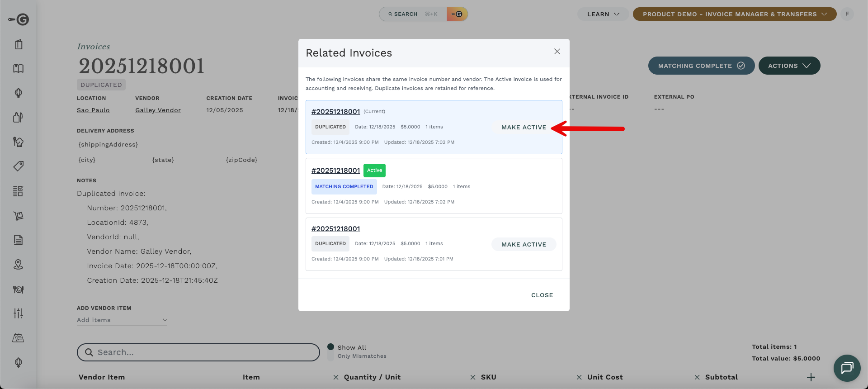
Task: Expand the Actions dropdown
Action: click(789, 66)
